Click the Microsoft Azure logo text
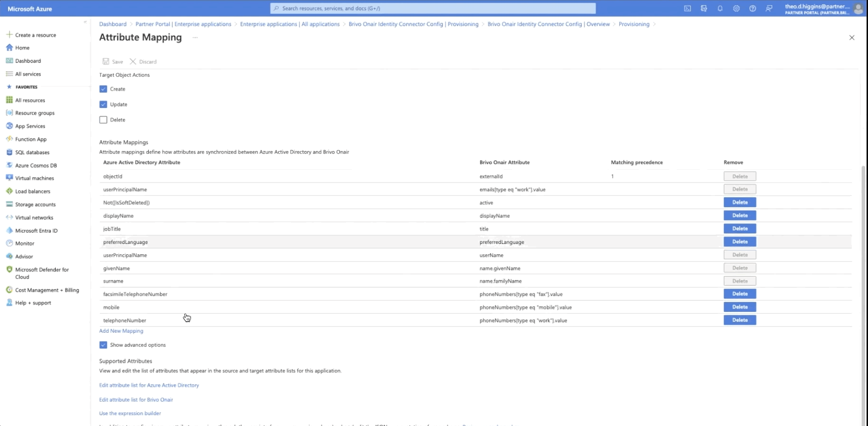 (x=30, y=9)
